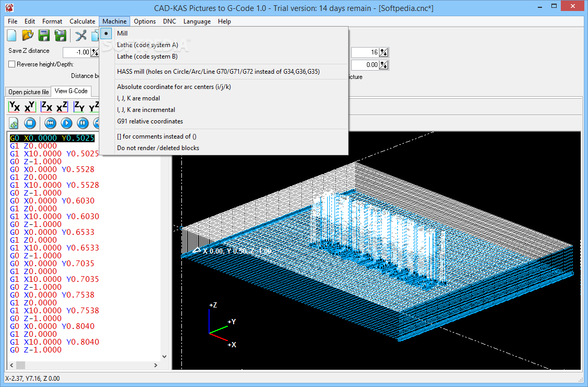
Task: Open the Help menu
Action: click(x=224, y=21)
